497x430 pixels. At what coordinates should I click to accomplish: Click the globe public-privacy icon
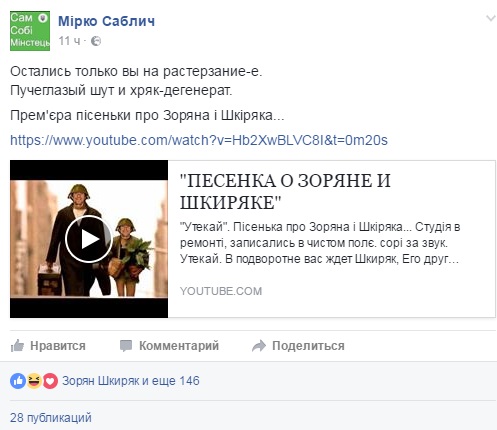point(96,41)
